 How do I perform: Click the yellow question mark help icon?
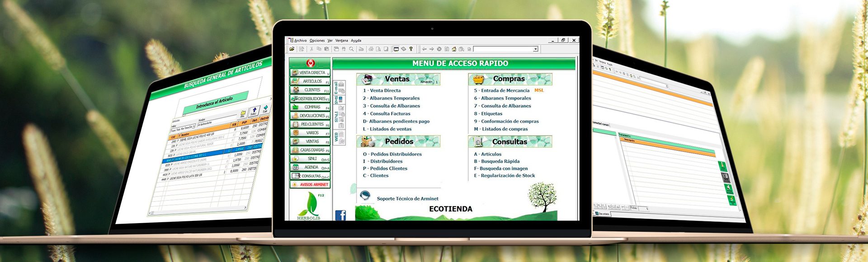411,49
